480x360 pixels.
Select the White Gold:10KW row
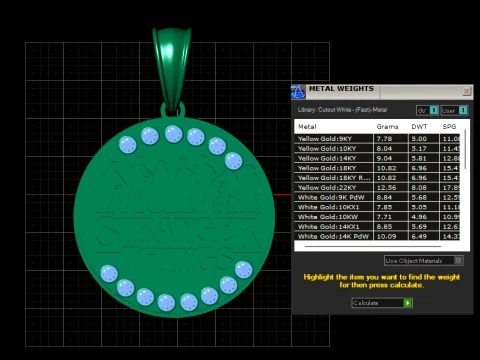[x=377, y=217]
